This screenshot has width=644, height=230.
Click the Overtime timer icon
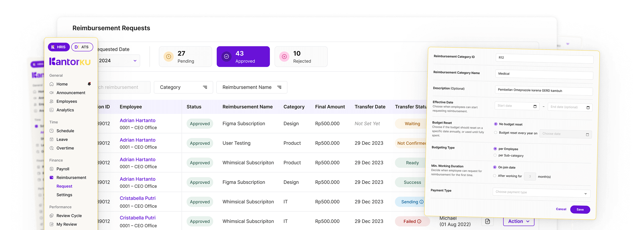click(51, 148)
